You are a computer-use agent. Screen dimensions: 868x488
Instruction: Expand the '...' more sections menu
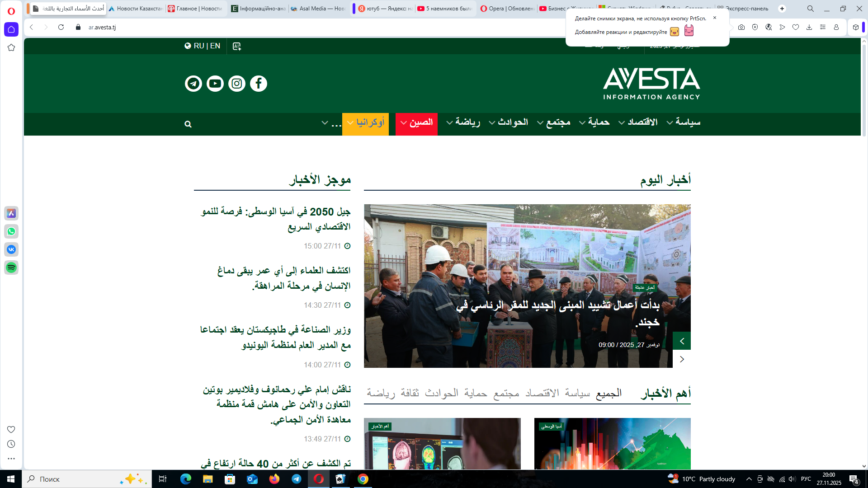[x=331, y=123]
